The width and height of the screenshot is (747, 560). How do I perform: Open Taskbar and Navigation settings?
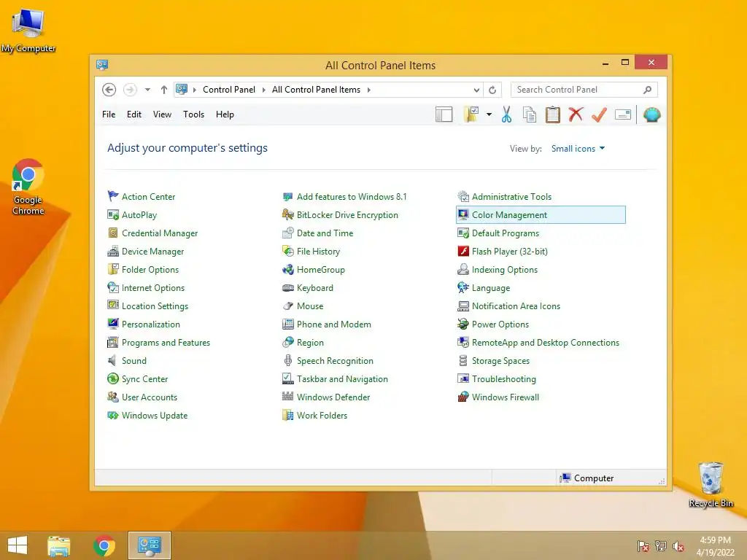pyautogui.click(x=342, y=379)
